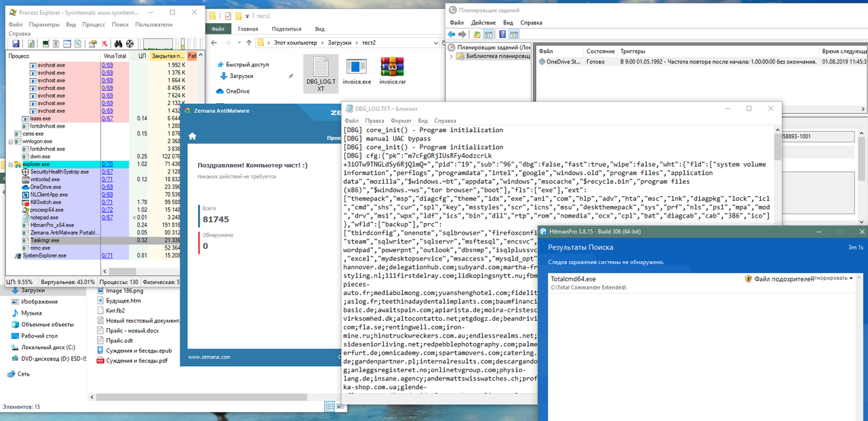Open Действие menu in Task Scheduler
The image size is (868, 421).
484,22
